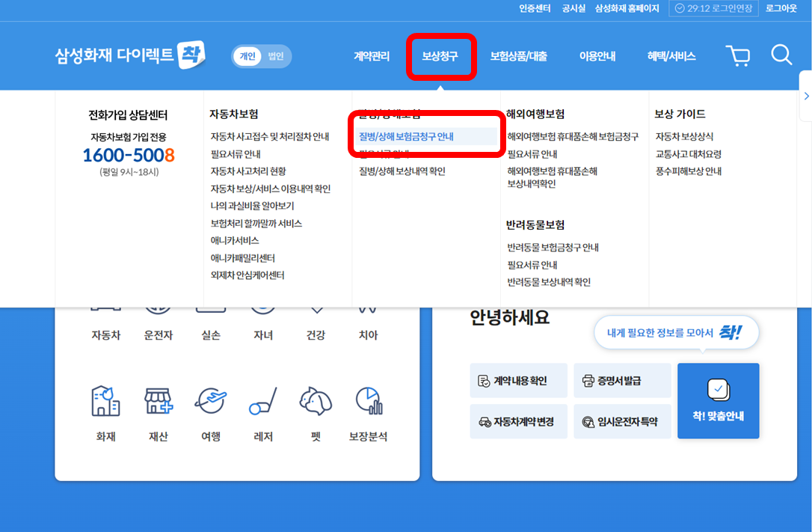Open the 이용안내 menu
Screen dimensions: 812x532
click(x=597, y=56)
